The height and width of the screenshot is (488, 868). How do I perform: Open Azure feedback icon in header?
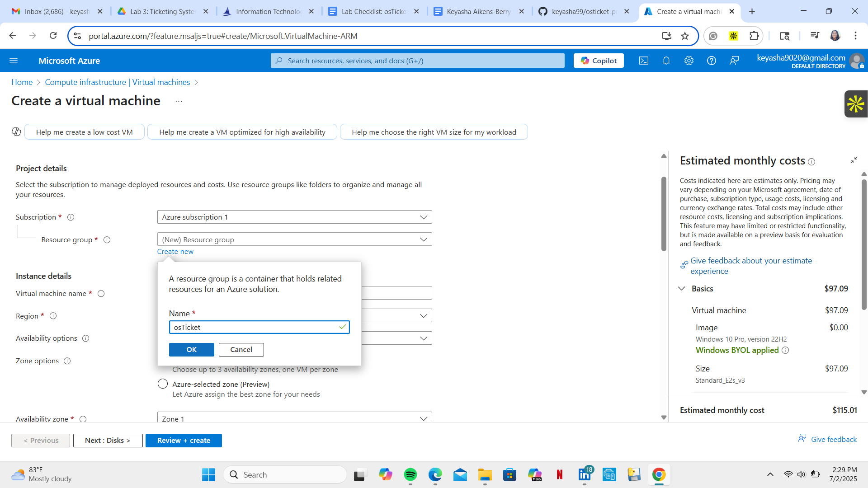(734, 61)
